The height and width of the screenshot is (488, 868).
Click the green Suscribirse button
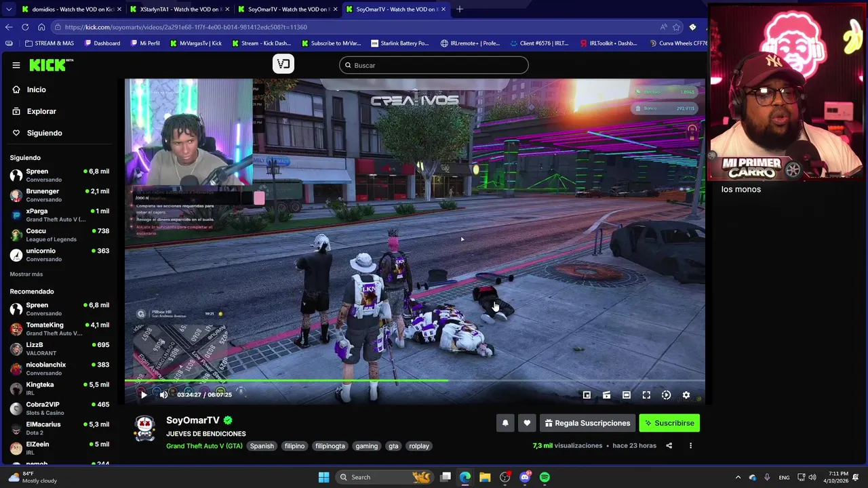point(669,423)
